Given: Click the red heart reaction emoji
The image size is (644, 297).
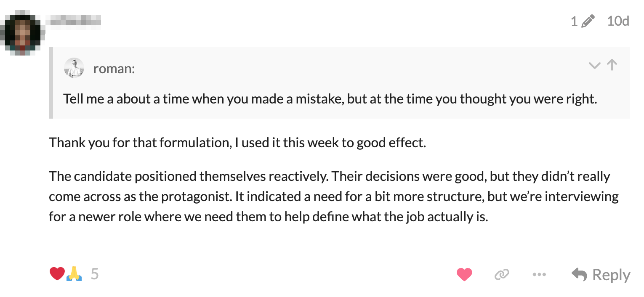Looking at the screenshot, I should click(x=57, y=274).
